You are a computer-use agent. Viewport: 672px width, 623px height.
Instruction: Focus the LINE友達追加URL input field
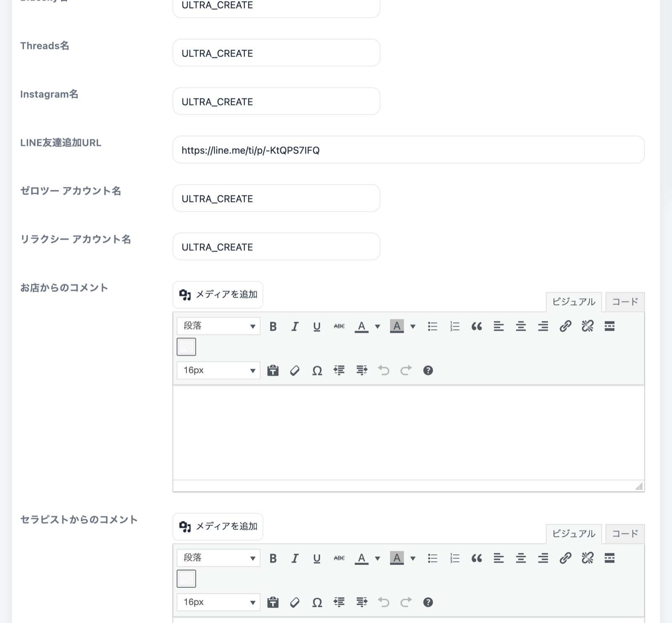tap(409, 149)
